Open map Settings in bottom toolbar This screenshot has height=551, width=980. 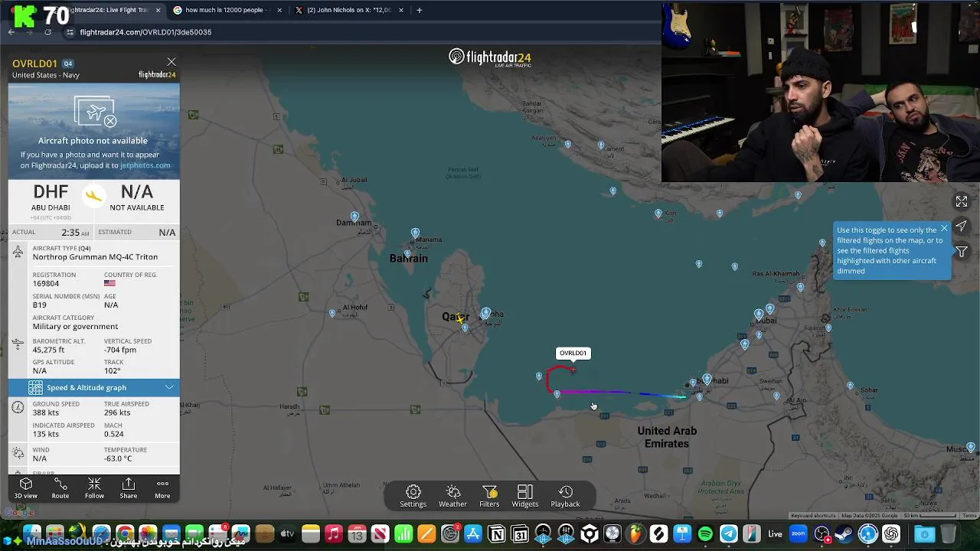pyautogui.click(x=413, y=496)
